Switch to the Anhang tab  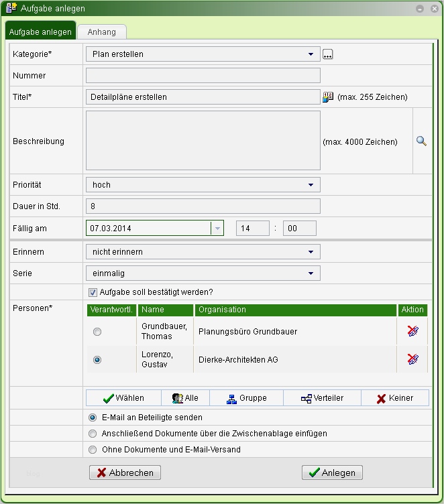pyautogui.click(x=102, y=31)
